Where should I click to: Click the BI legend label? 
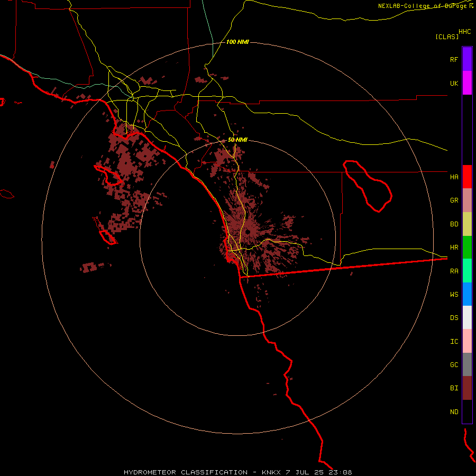pos(454,388)
